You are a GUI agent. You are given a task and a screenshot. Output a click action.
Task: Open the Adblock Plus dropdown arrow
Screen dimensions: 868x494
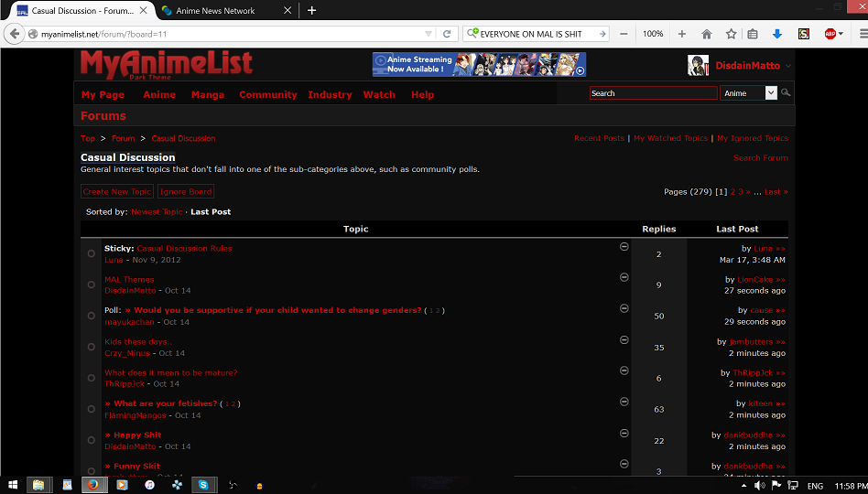841,34
